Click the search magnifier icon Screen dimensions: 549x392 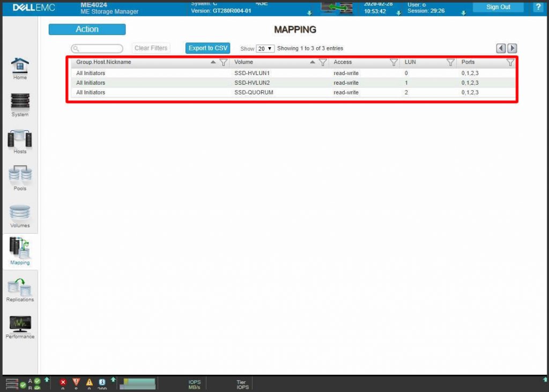[x=76, y=48]
